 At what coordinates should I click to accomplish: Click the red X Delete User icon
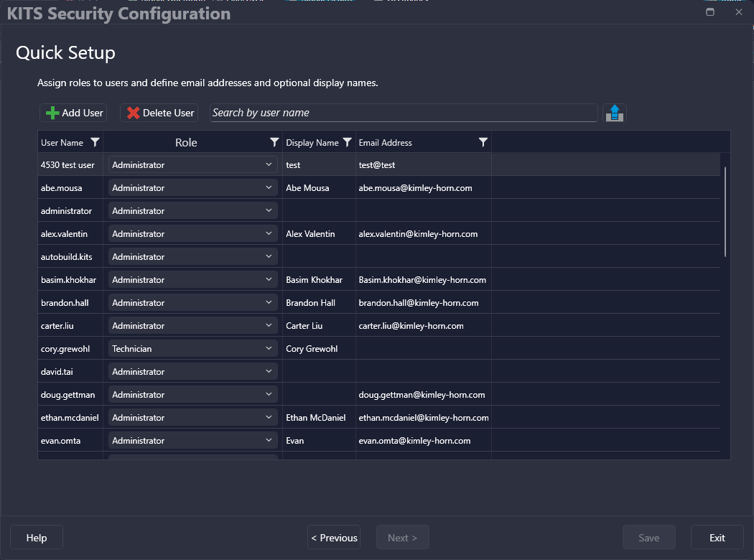tap(133, 113)
